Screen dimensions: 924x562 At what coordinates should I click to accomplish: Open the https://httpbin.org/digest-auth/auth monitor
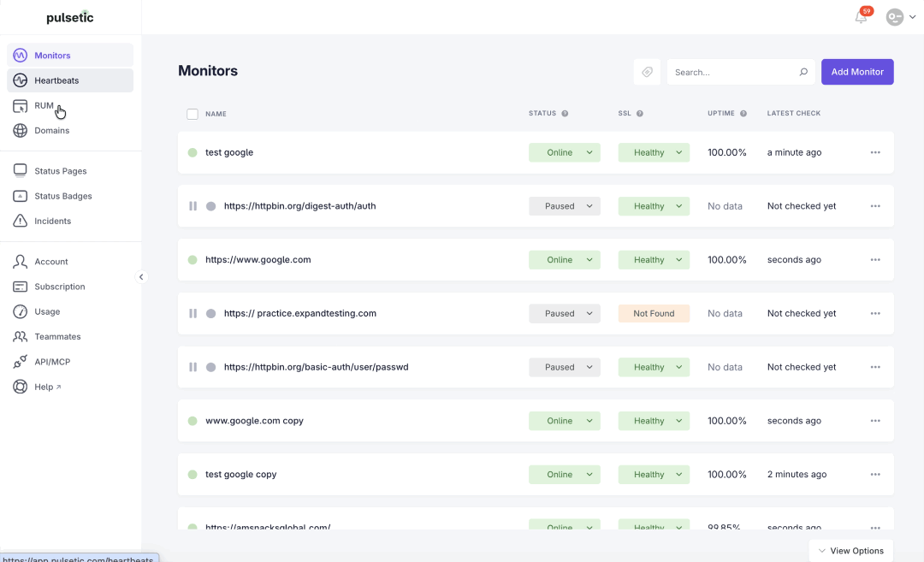pyautogui.click(x=300, y=206)
